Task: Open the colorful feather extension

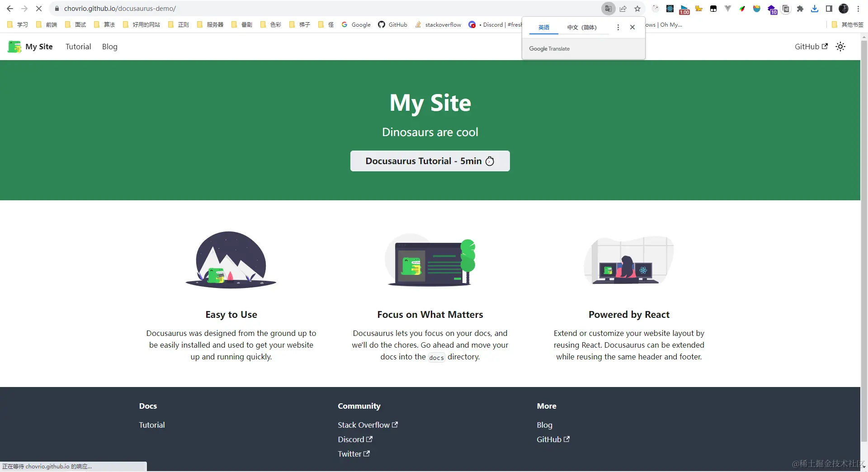Action: pyautogui.click(x=742, y=9)
